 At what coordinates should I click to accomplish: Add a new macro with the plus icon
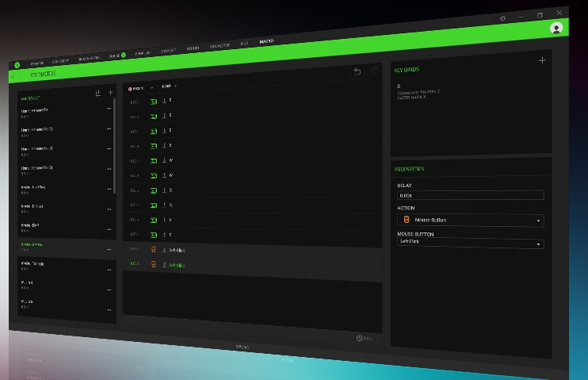click(110, 93)
